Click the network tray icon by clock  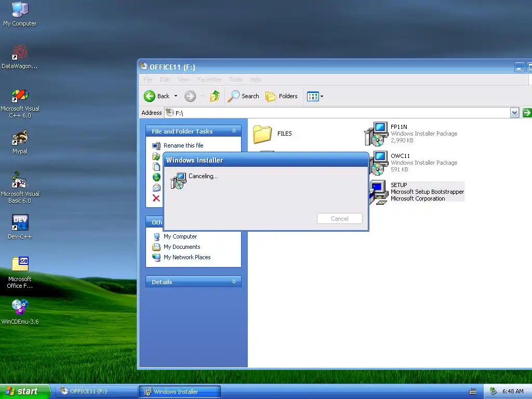494,391
